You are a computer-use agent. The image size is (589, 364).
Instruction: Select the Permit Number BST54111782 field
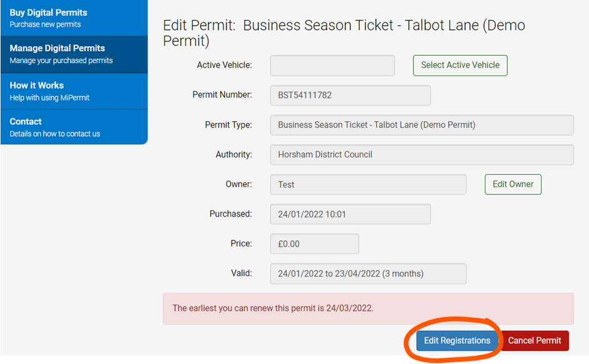point(350,95)
